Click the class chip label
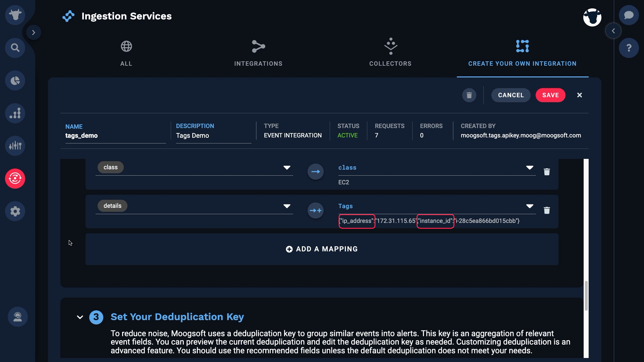 point(110,167)
